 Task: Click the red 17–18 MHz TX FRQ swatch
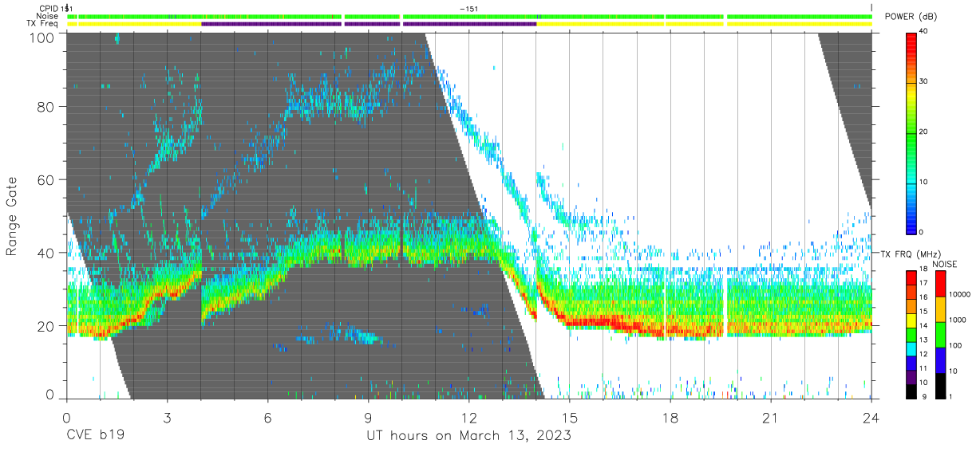pos(911,277)
